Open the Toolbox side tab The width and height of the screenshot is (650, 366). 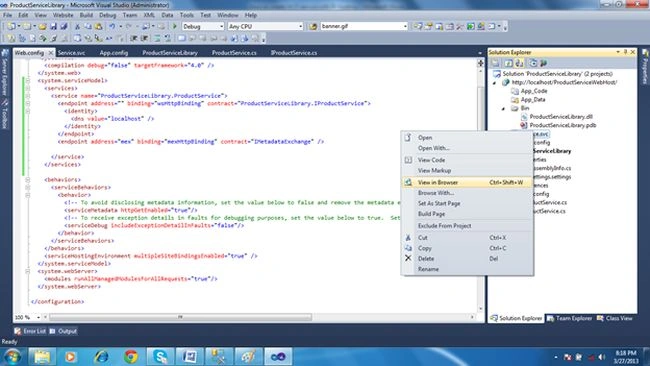[x=5, y=114]
